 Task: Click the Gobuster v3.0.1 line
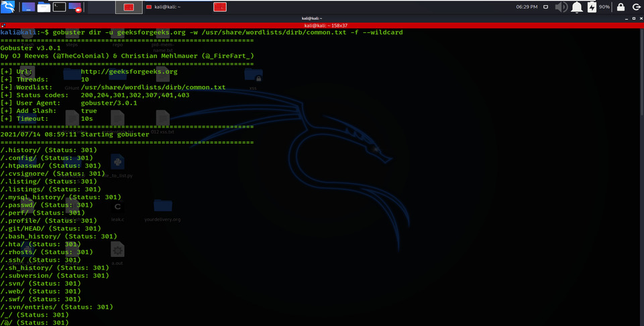coord(30,48)
